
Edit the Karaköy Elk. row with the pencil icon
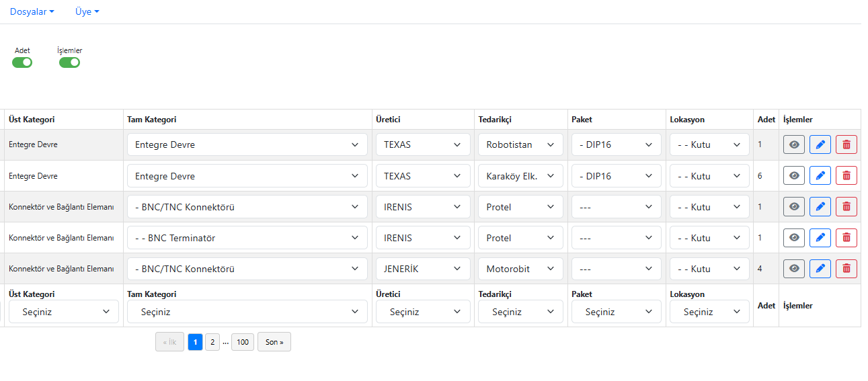820,175
